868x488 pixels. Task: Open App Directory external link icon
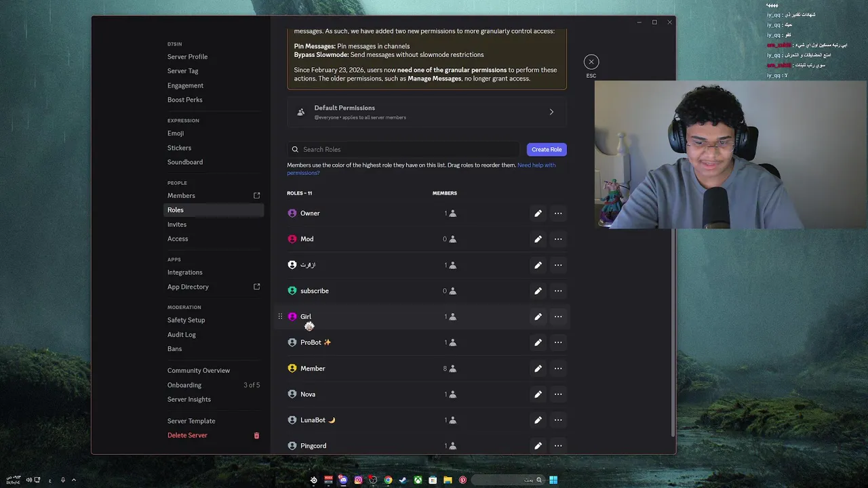click(257, 287)
